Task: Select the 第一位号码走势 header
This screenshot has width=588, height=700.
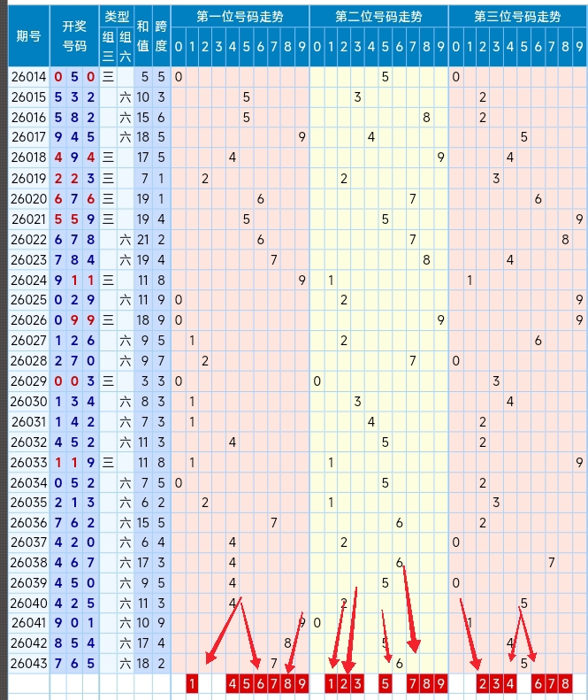Action: [240, 17]
